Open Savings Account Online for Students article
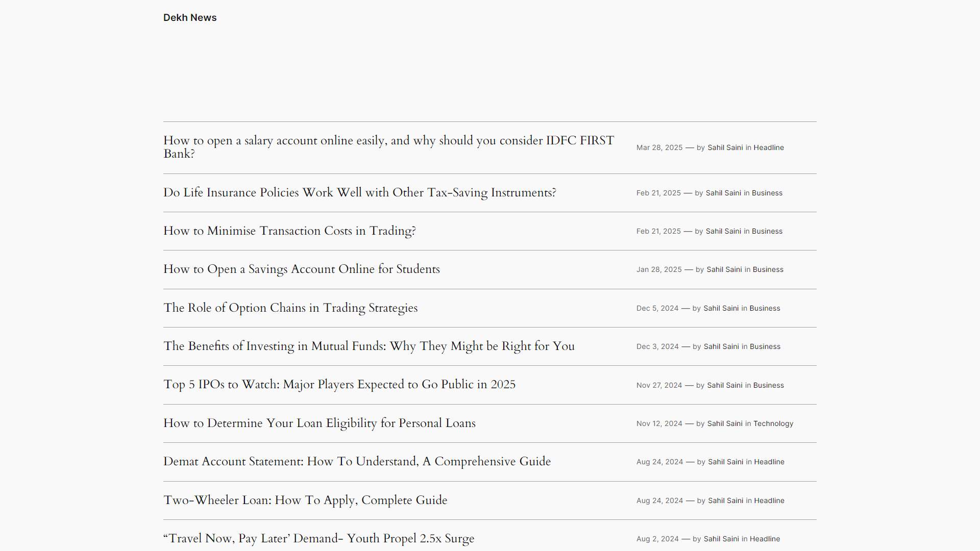Screen dimensions: 980x551 pos(301,269)
